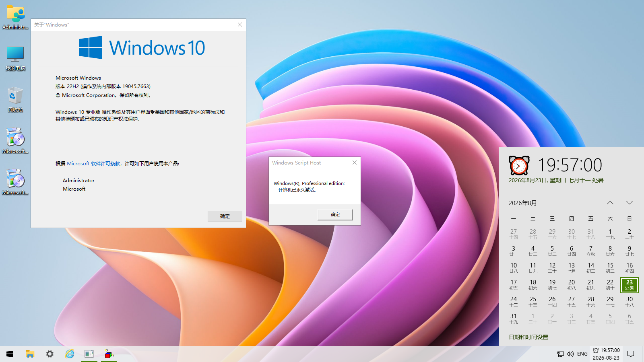The width and height of the screenshot is (644, 362).
Task: Click August 12 三十 in the calendar
Action: click(552, 268)
